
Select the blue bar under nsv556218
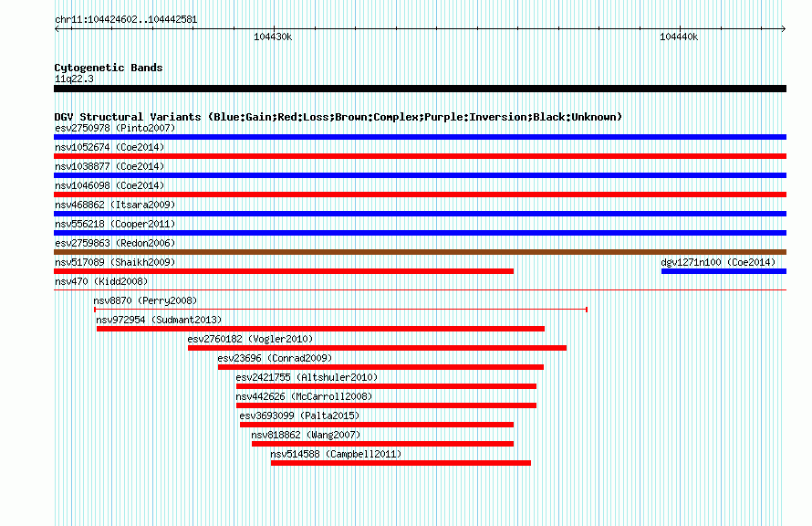(x=420, y=233)
